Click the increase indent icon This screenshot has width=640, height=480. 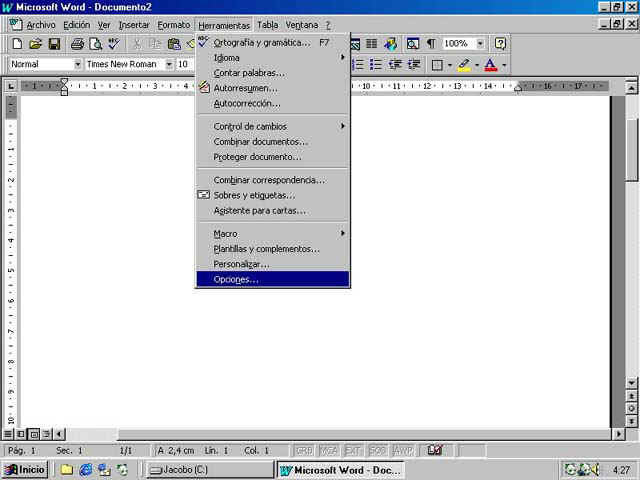(413, 64)
